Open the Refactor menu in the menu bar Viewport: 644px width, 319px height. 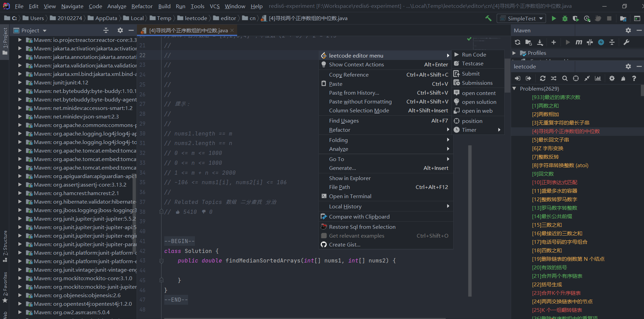[x=142, y=6]
